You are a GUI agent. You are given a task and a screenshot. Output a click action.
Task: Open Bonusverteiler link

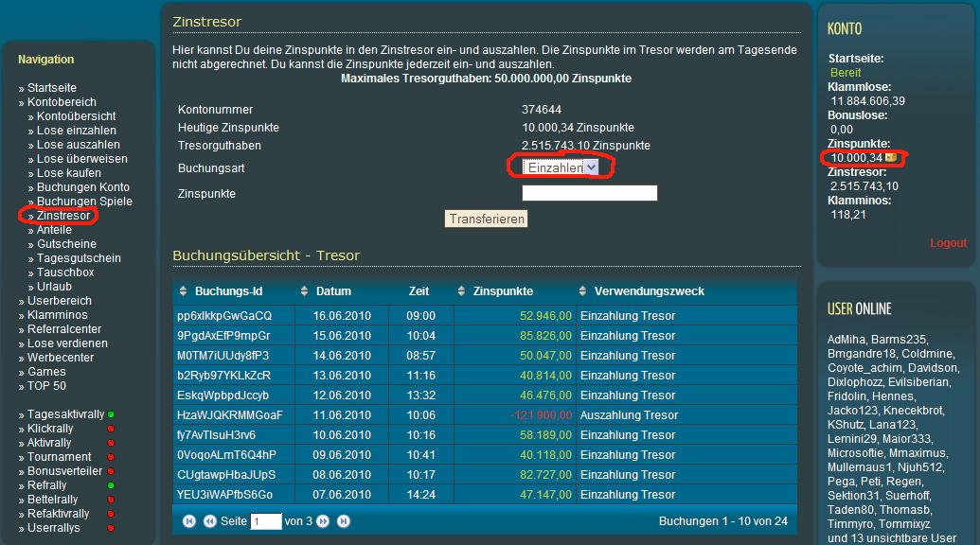tap(64, 471)
